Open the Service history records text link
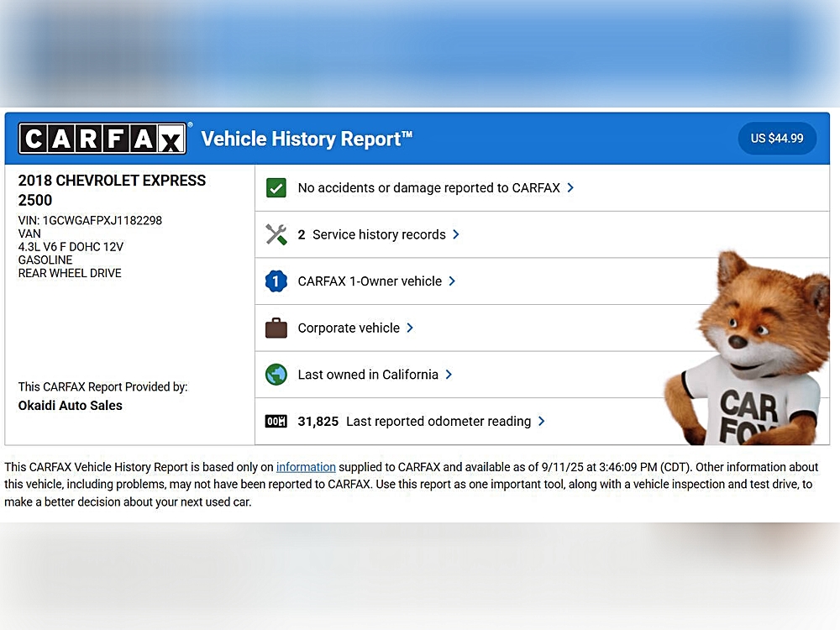Viewport: 840px width, 630px height. point(379,235)
